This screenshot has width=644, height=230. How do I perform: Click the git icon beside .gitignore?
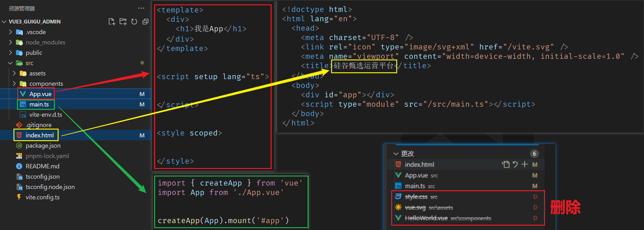pyautogui.click(x=19, y=125)
